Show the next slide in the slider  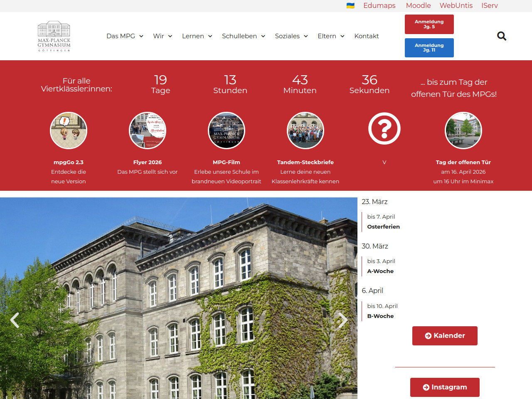[x=342, y=320]
